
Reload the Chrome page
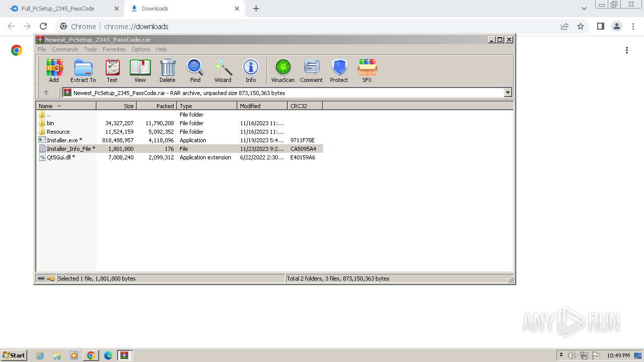click(x=43, y=26)
